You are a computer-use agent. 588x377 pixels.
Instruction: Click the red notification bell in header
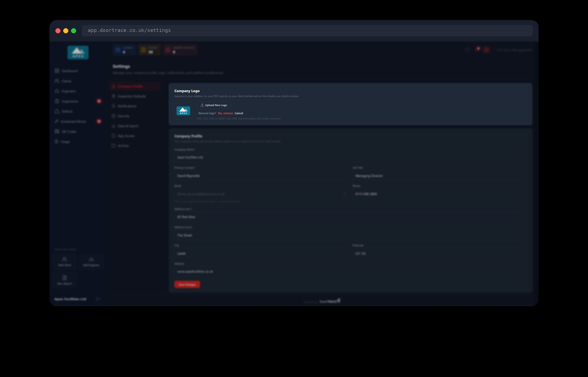[x=477, y=50]
